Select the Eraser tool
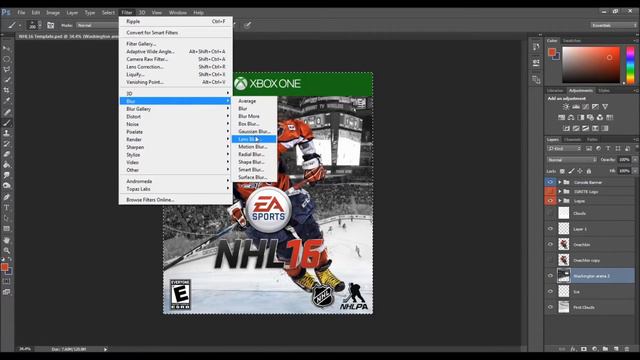 click(7, 154)
